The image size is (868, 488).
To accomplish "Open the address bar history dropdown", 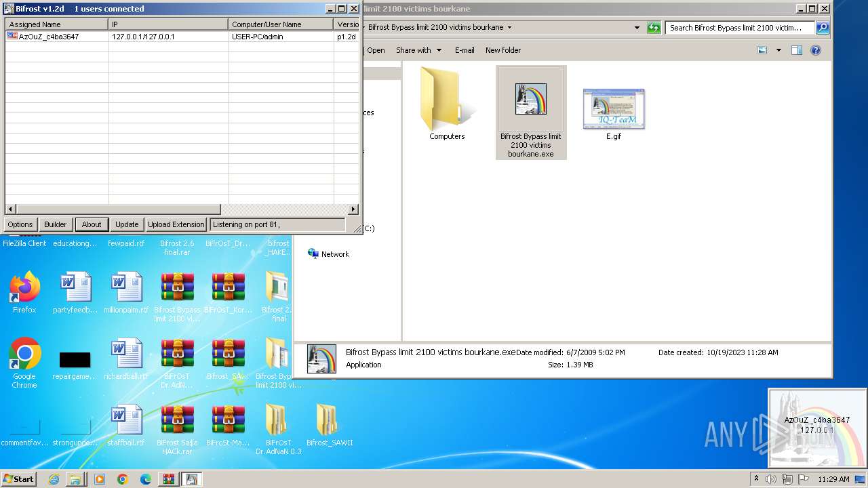I will 637,28.
